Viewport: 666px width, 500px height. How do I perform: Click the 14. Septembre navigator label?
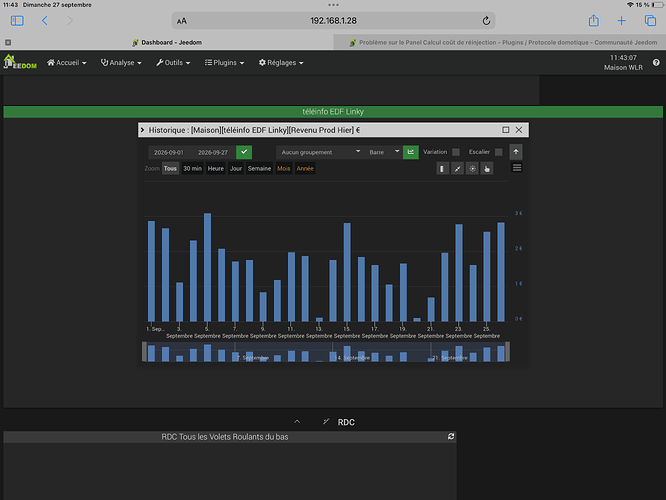(x=352, y=358)
